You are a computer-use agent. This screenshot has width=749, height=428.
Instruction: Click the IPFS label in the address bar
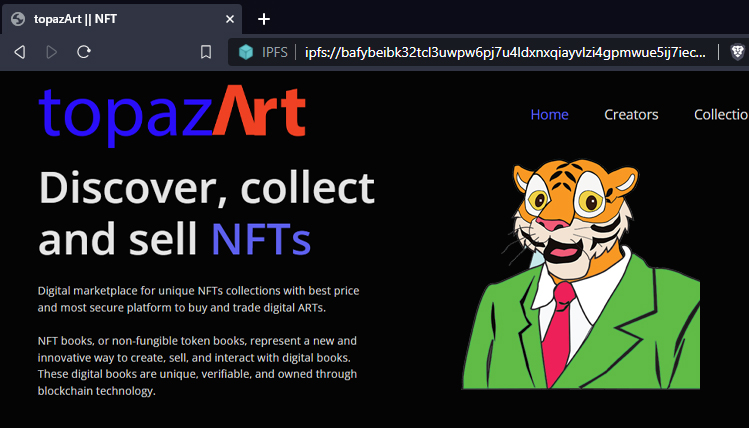click(275, 52)
